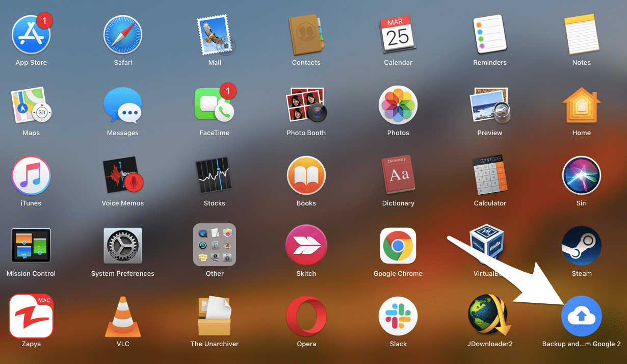Open Mission Control
Viewport: 627px width, 364px height.
(31, 245)
